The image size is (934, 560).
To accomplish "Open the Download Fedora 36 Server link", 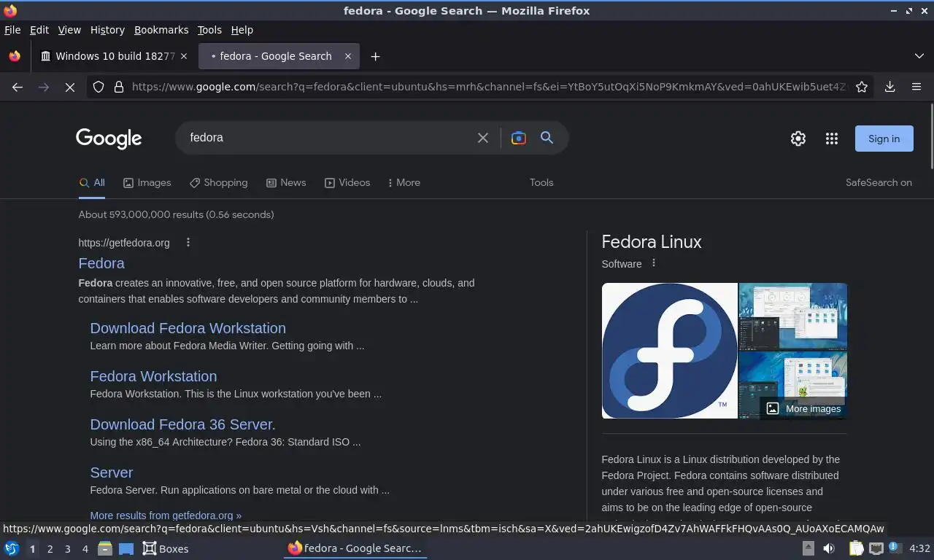I will (x=182, y=424).
